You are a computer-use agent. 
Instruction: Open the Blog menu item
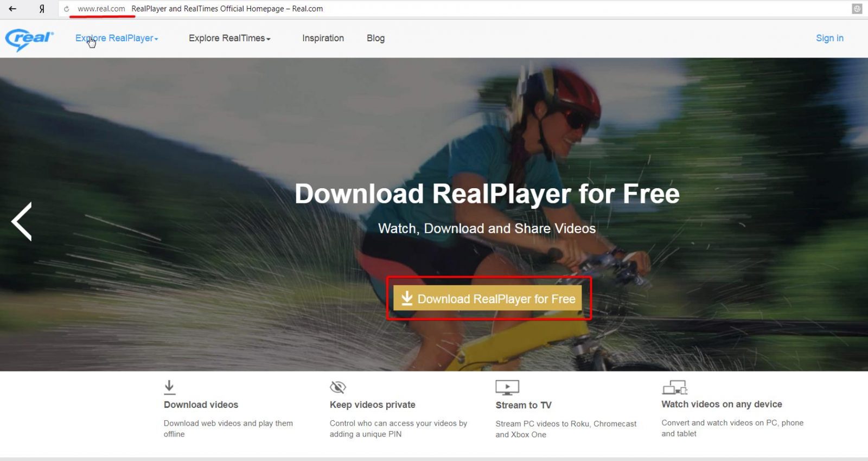click(375, 38)
